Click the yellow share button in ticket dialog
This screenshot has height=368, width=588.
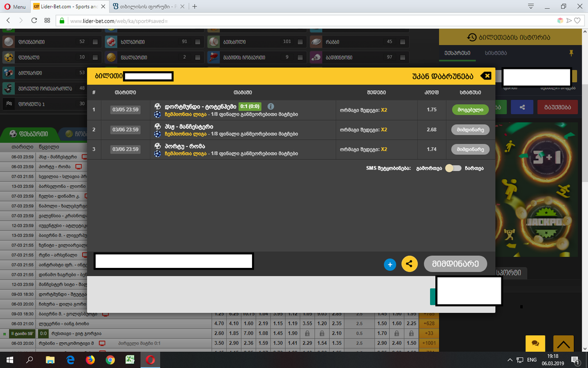tap(409, 263)
